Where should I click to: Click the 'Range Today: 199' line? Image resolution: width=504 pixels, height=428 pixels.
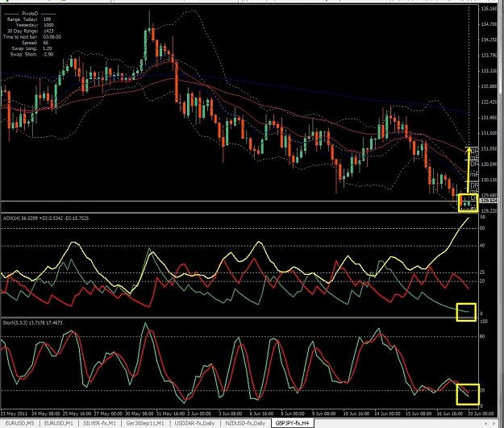pos(29,19)
